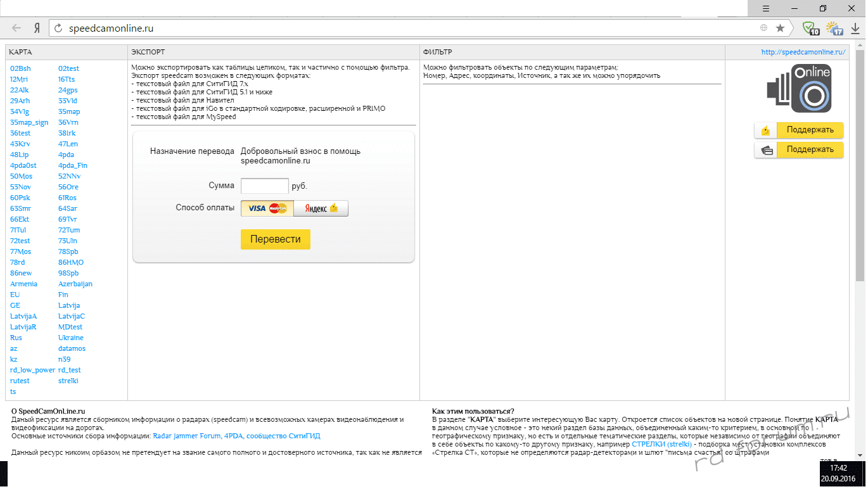Screen dimensions: 868x489
Task: Reload the page with the refresh icon
Action: click(58, 28)
